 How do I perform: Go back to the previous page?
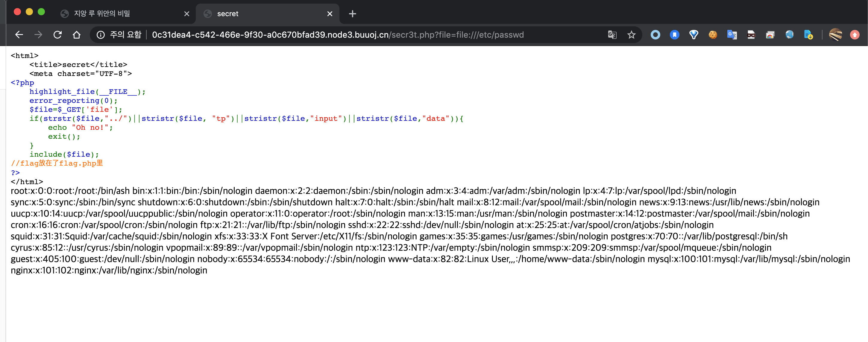click(x=19, y=35)
